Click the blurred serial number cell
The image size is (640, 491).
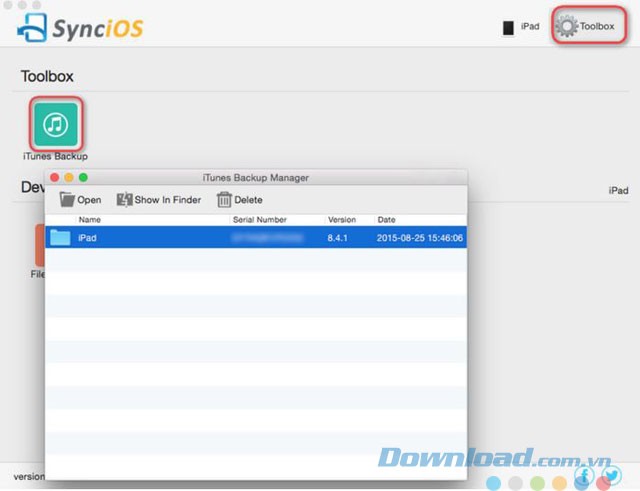tap(267, 238)
